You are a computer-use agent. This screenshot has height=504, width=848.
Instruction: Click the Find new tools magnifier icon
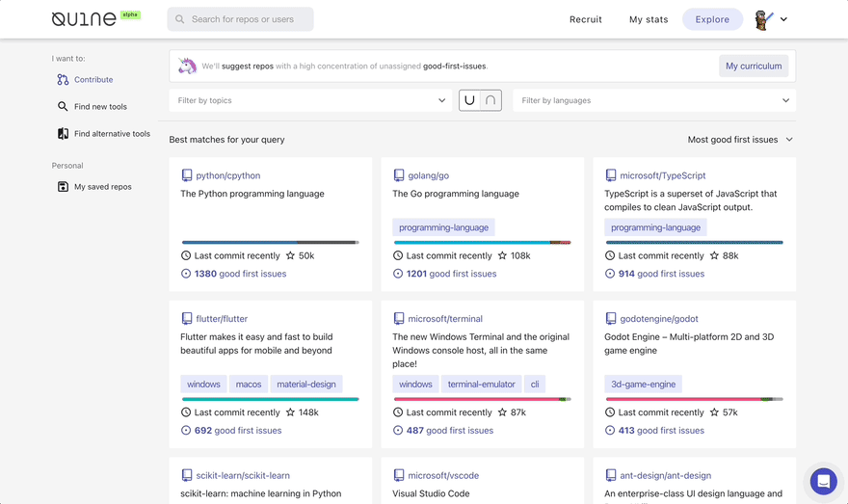click(x=63, y=107)
